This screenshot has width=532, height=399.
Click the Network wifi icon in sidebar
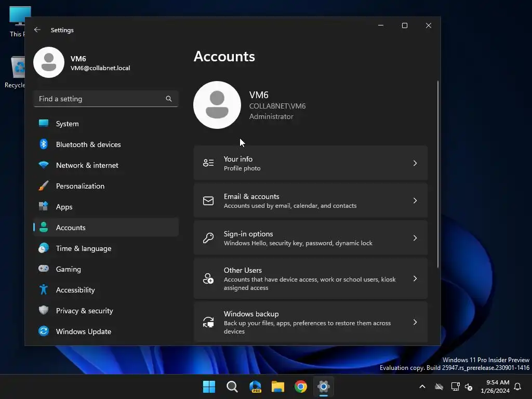pos(44,165)
